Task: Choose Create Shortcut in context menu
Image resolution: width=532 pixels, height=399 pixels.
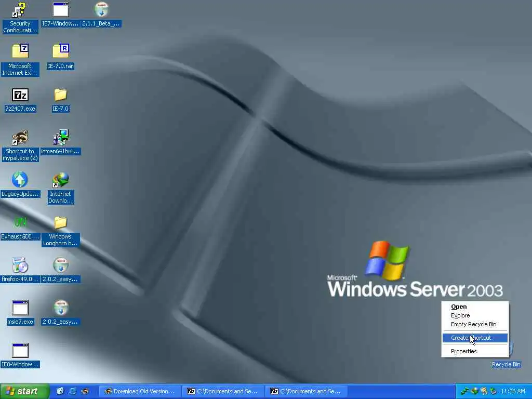Action: (475, 338)
